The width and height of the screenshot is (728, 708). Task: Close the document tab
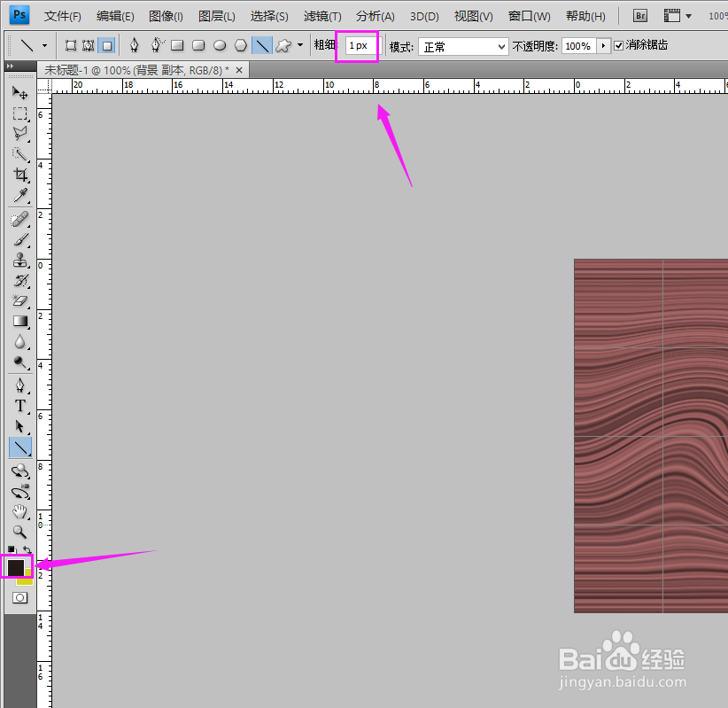pos(239,70)
